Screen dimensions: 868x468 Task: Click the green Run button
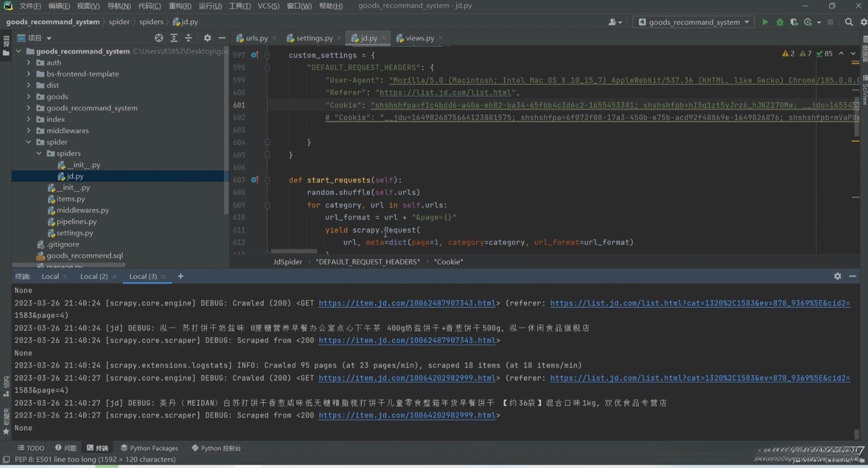click(765, 22)
